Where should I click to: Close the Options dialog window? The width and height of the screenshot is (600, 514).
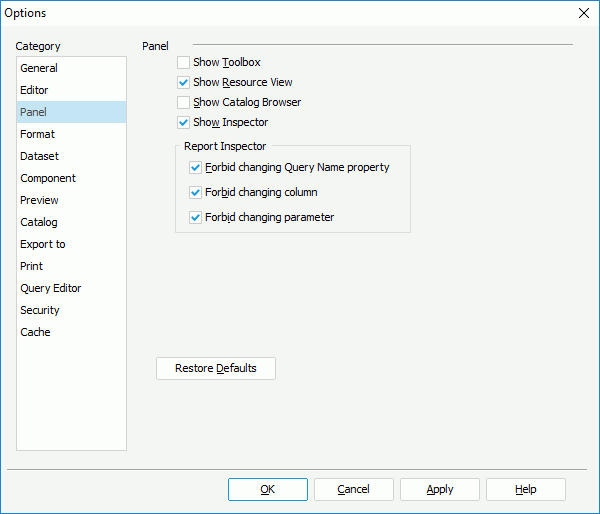click(584, 13)
